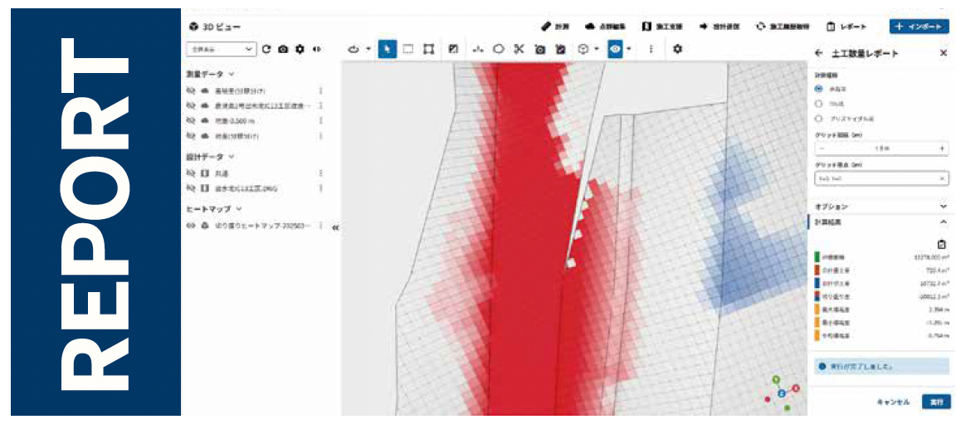Pick the circle selection tool

(x=498, y=49)
